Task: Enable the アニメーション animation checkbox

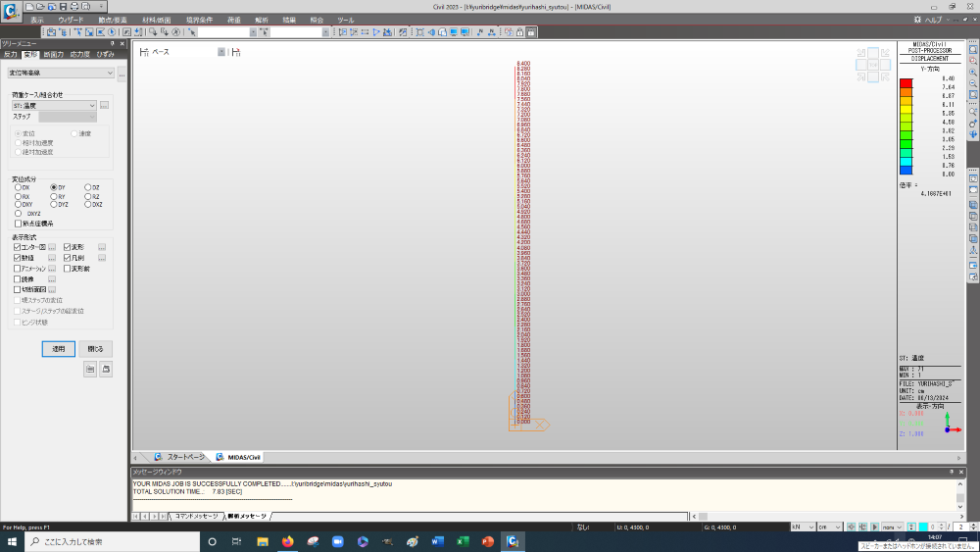Action: (x=18, y=269)
